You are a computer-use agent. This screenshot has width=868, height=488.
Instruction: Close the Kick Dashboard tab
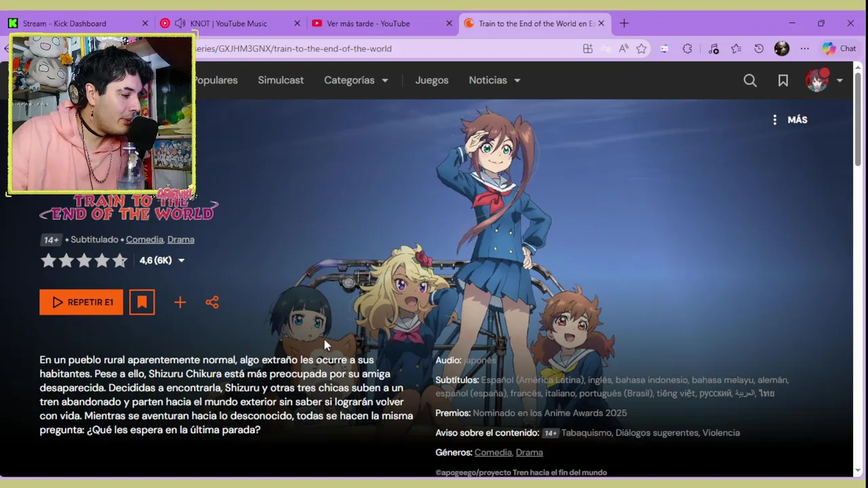(144, 23)
